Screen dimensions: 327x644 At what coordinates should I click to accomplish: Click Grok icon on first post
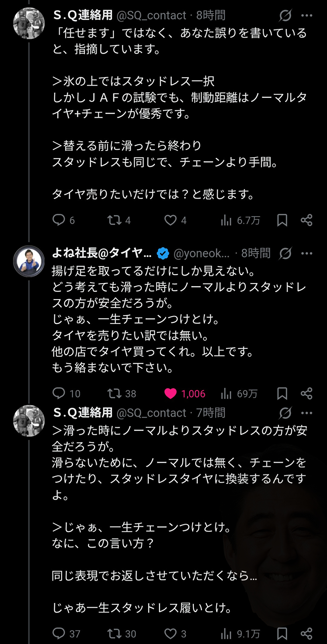tap(285, 15)
